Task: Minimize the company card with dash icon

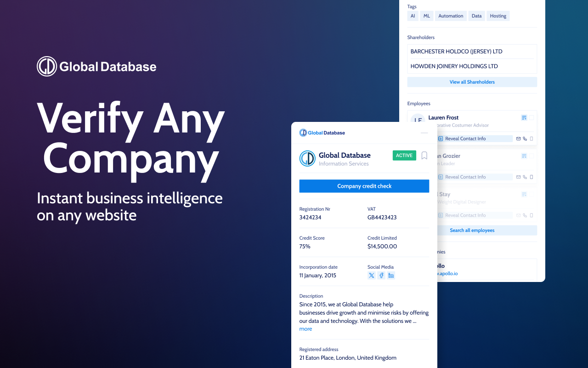Action: 424,133
